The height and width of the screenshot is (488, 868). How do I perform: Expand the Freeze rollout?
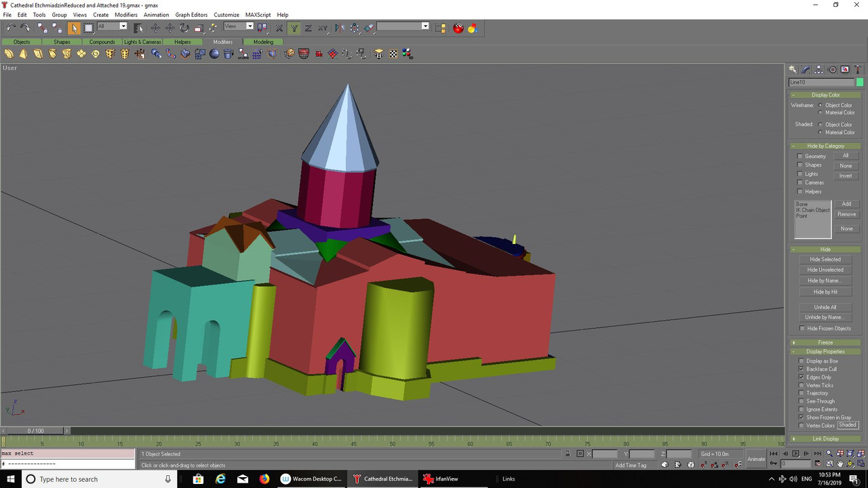click(x=825, y=343)
